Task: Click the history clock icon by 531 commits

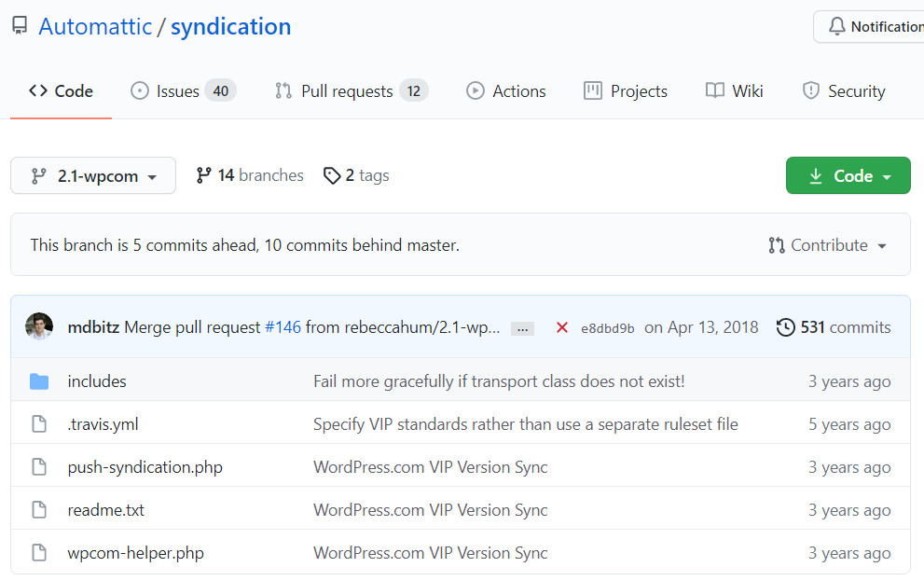Action: pos(786,327)
